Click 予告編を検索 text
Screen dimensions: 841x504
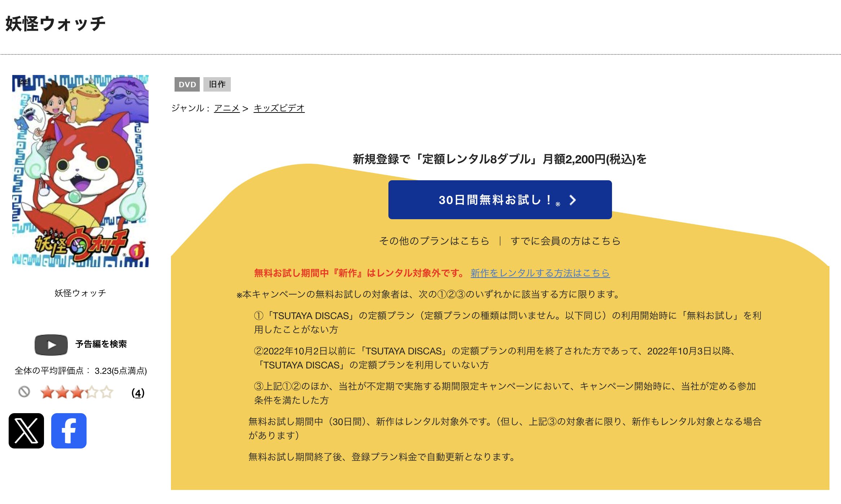(101, 344)
